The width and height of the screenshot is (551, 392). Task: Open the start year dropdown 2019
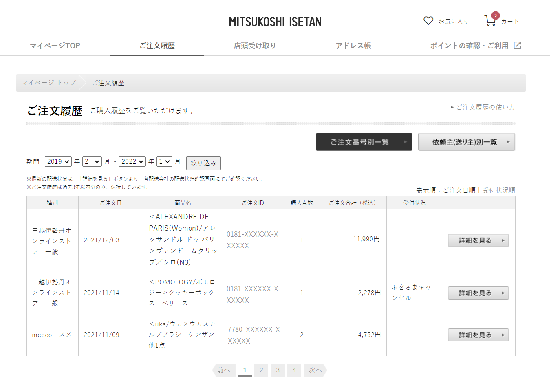point(58,161)
